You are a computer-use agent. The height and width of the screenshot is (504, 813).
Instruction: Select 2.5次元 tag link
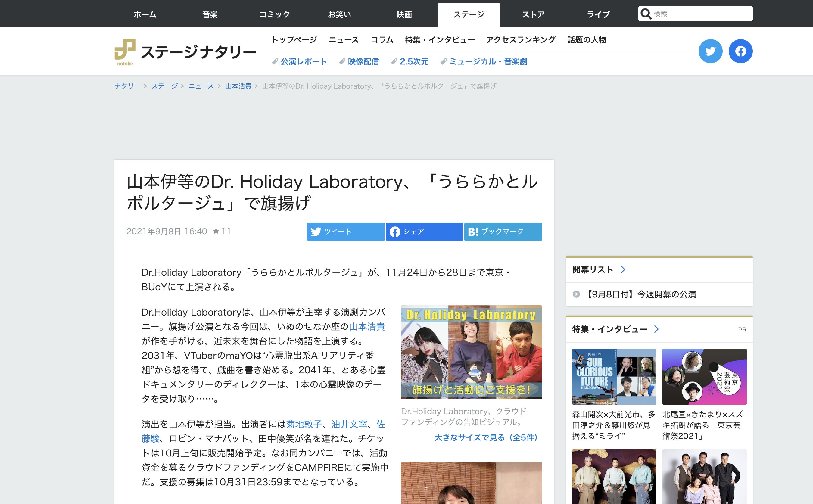point(414,61)
